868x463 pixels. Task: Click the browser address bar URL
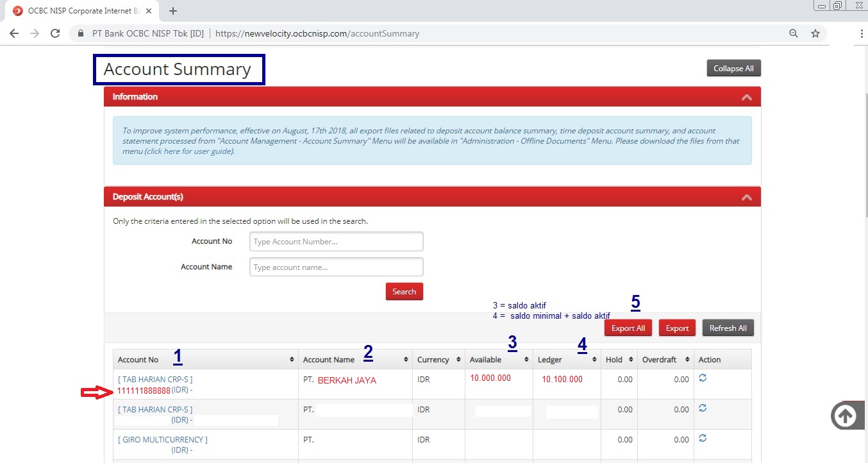(317, 33)
